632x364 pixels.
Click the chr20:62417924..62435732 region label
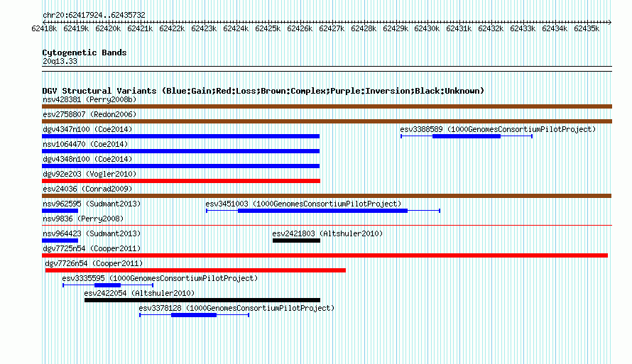94,15
